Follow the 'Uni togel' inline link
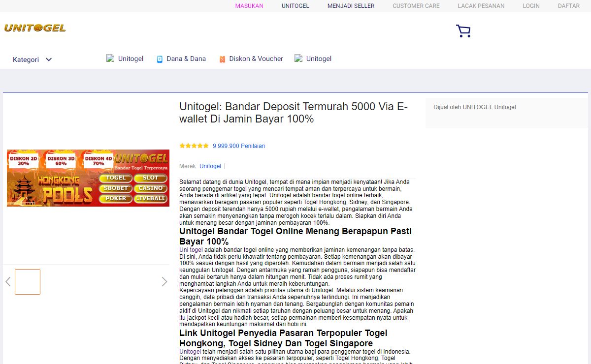The height and width of the screenshot is (364, 591). 191,250
